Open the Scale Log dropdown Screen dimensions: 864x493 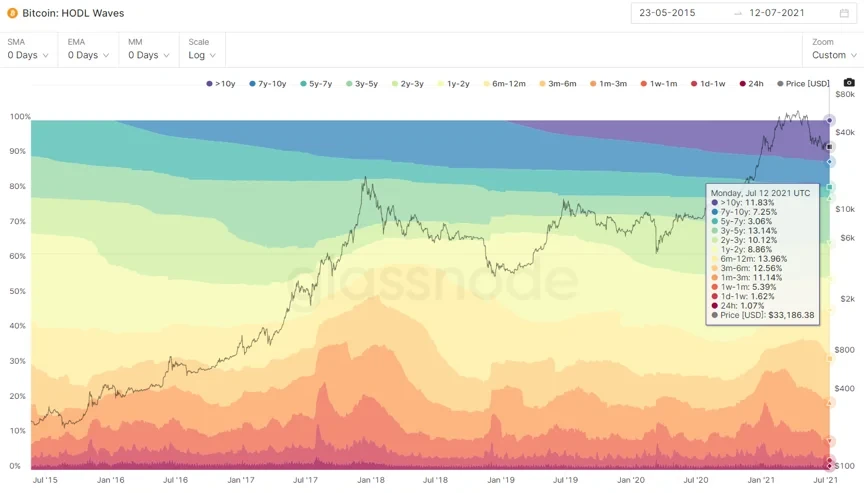click(x=202, y=55)
